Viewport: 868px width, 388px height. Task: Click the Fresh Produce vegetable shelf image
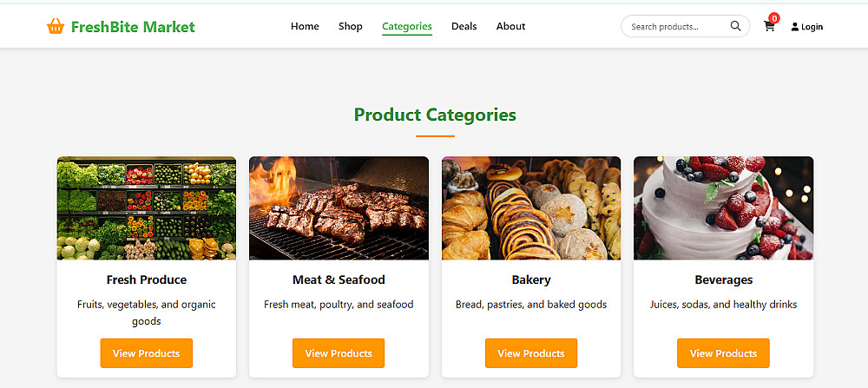pyautogui.click(x=146, y=208)
